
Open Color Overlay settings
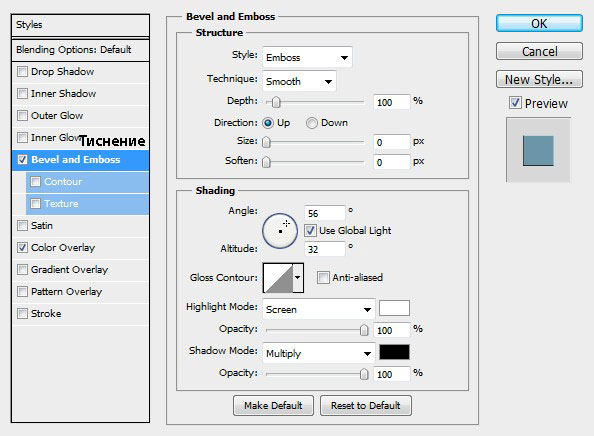click(x=63, y=247)
